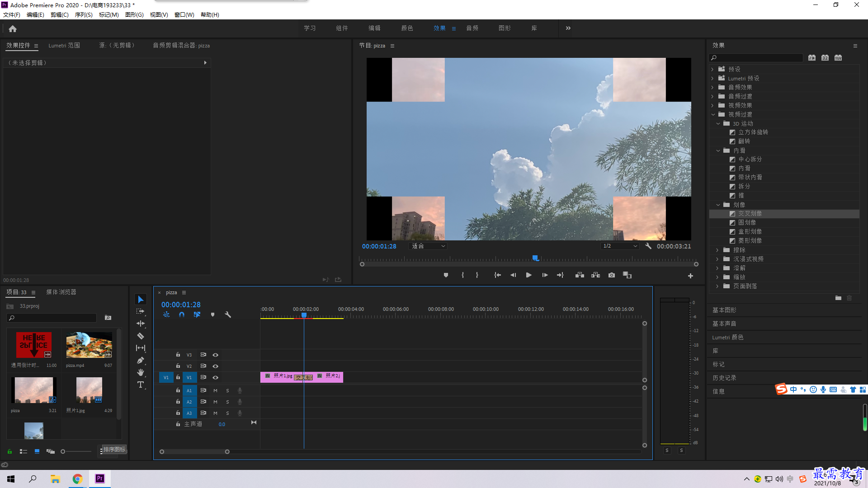The image size is (868, 488).
Task: Enable voice-over record on A1
Action: click(240, 391)
